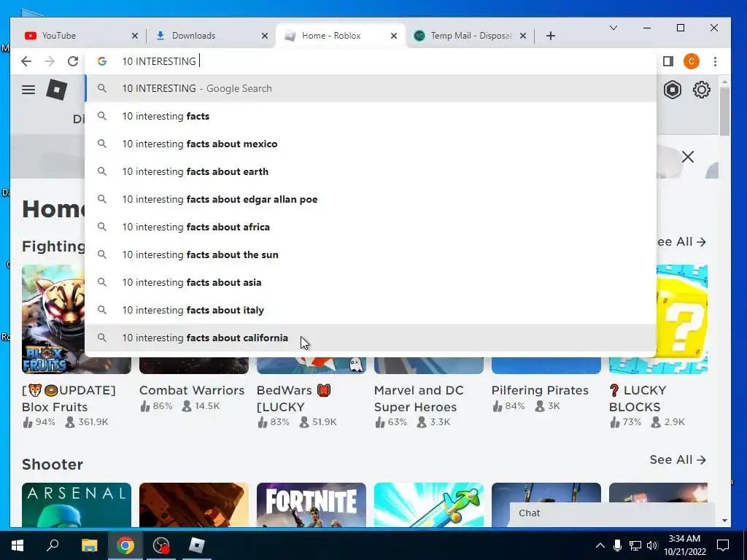Open Pilfering Pirates game title
This screenshot has height=560, width=747.
click(x=540, y=391)
